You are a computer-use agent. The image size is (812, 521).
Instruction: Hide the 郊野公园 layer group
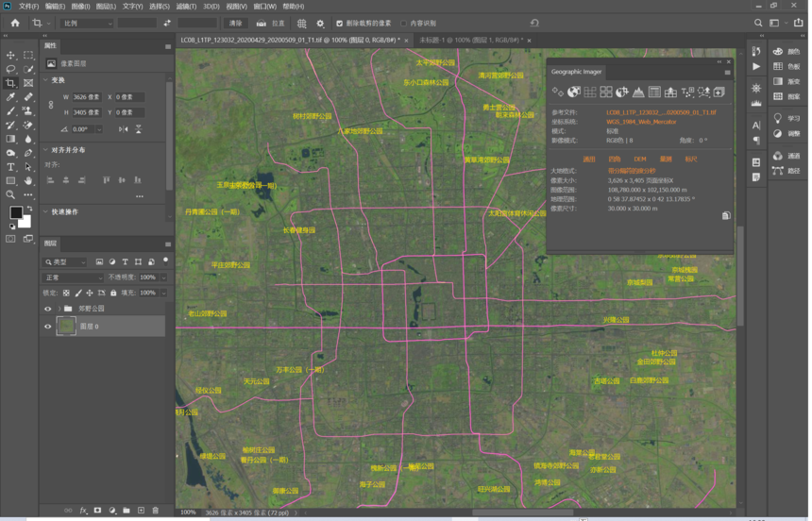click(48, 309)
